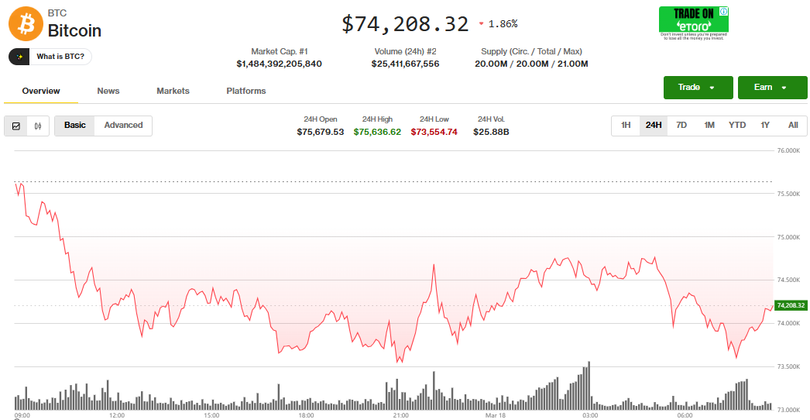The height and width of the screenshot is (420, 810).
Task: Click the sparkle icon beside What is BTC?
Action: (x=22, y=57)
